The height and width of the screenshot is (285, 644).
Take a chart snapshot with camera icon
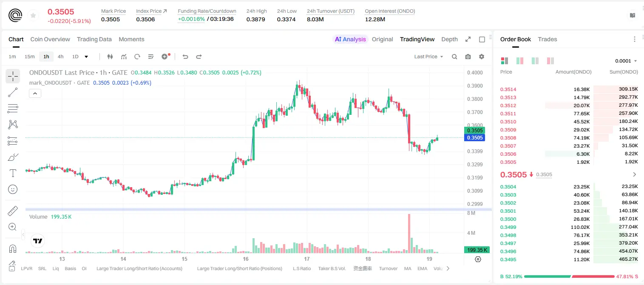[468, 57]
